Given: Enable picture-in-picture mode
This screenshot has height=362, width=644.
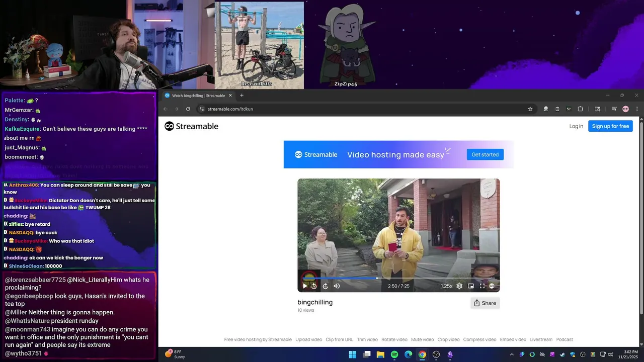Looking at the screenshot, I should tap(471, 286).
